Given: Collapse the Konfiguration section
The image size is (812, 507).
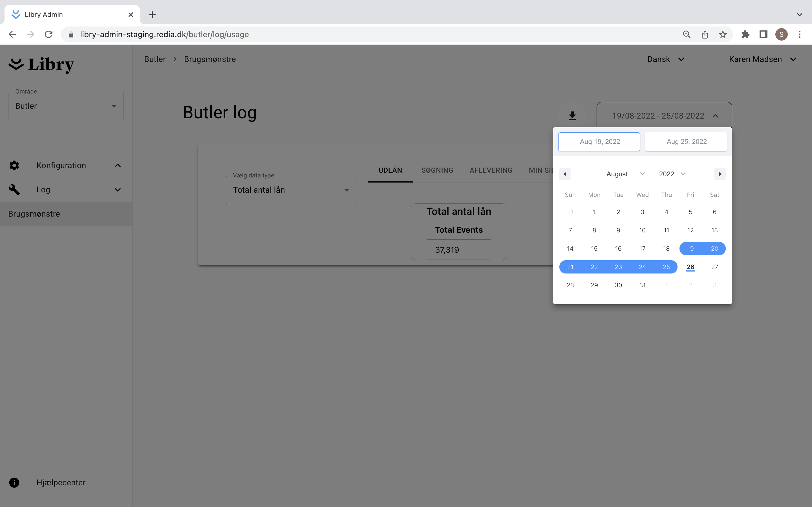Looking at the screenshot, I should (118, 166).
